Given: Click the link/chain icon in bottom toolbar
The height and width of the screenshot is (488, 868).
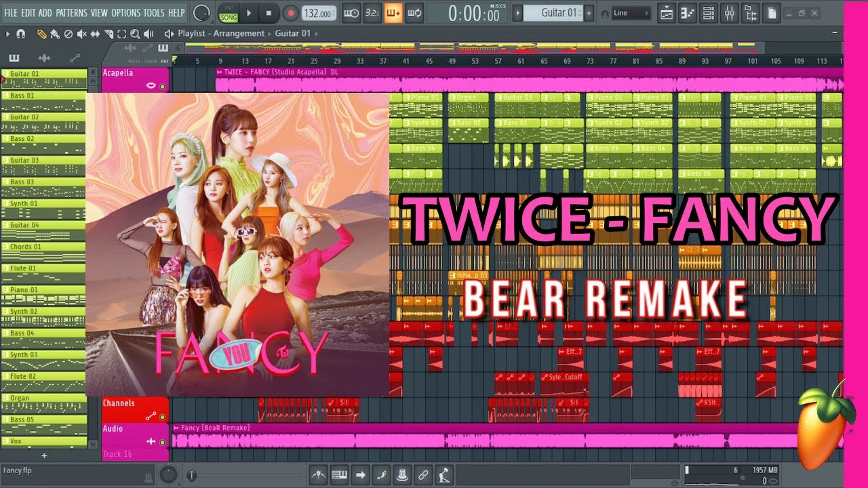Looking at the screenshot, I should [423, 474].
